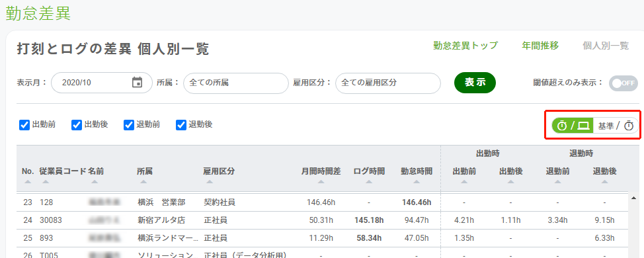Click the bold 146.46h 勤怠時間 value
This screenshot has height=258, width=644.
point(417,202)
